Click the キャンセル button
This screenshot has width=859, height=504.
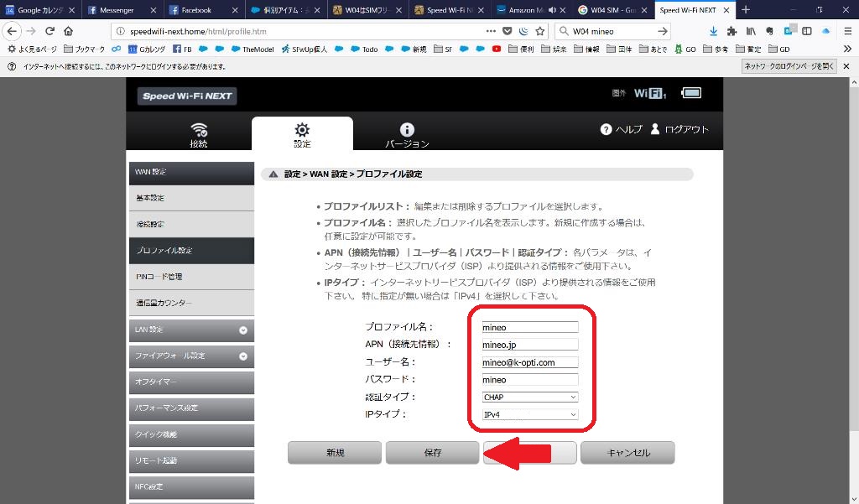(627, 453)
